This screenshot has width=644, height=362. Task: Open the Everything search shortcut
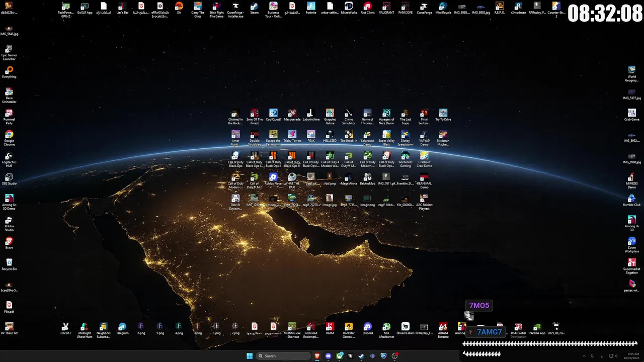9,72
